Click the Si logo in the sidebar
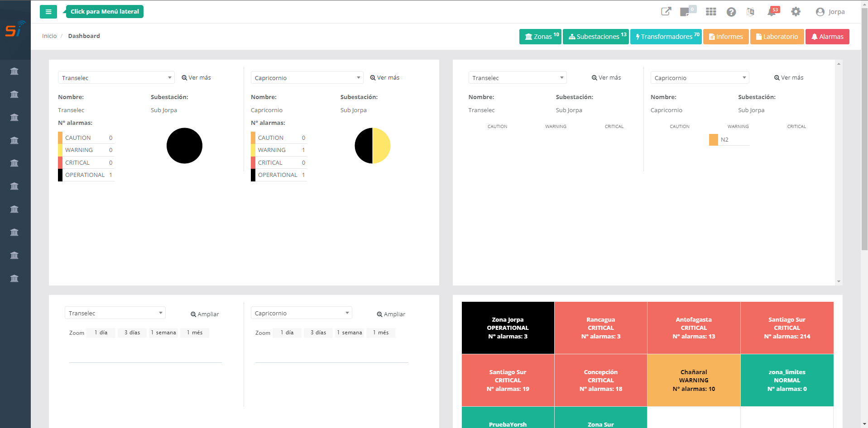The width and height of the screenshot is (868, 428). tap(15, 29)
